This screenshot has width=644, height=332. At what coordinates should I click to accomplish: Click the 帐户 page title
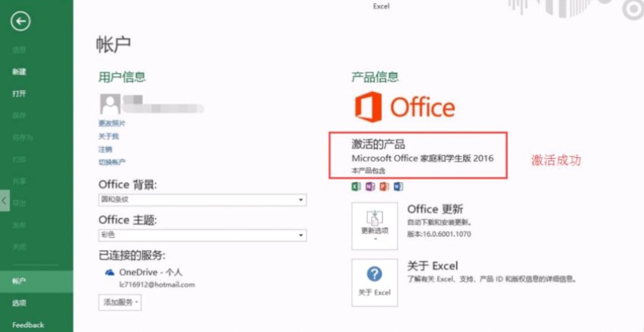point(114,44)
